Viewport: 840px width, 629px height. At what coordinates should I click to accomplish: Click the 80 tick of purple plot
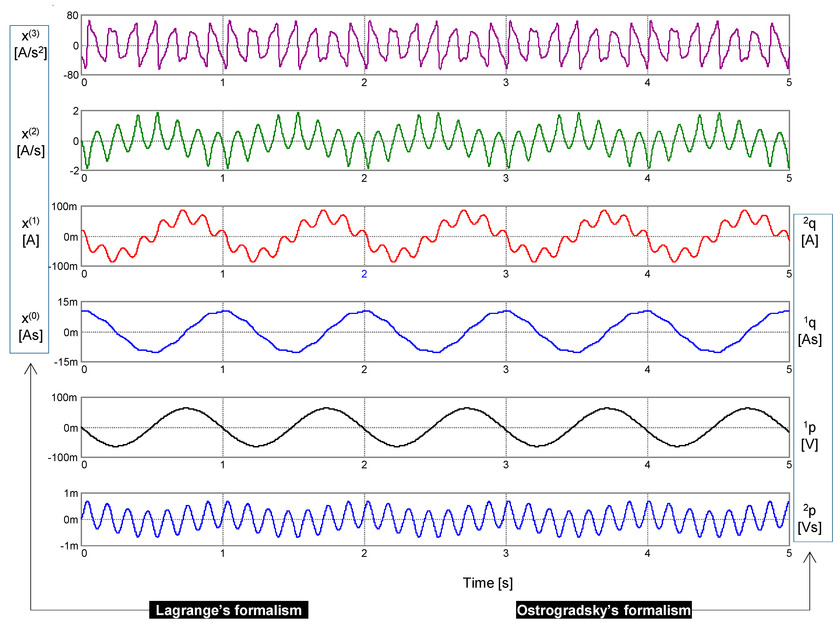pyautogui.click(x=72, y=16)
